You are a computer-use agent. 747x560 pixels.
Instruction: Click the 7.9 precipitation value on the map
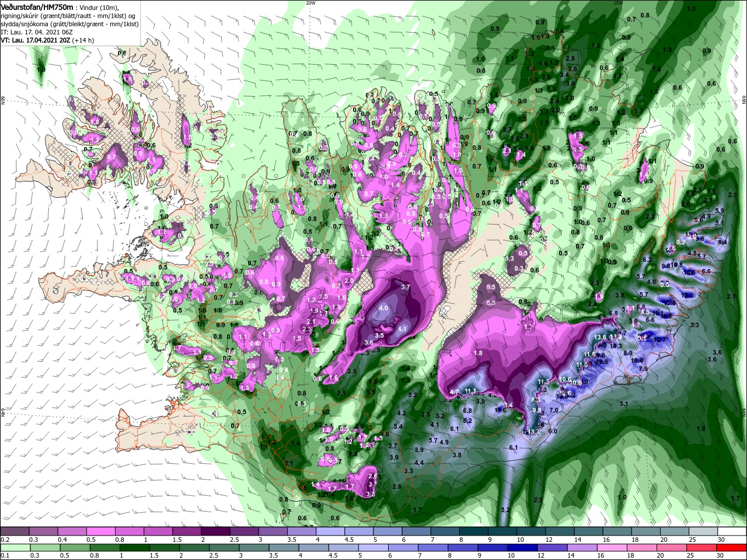(x=643, y=369)
